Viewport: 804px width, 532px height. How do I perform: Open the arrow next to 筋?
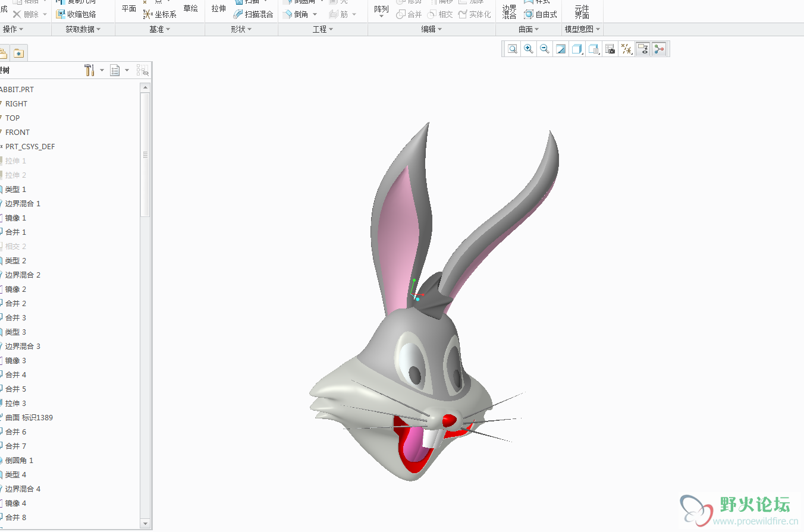[354, 14]
